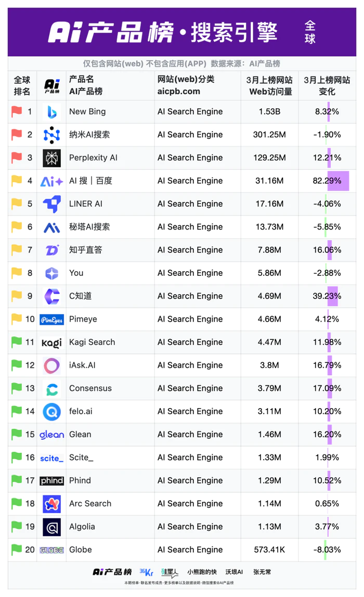The image size is (364, 597).
Task: Click the 硅星人 logo in the footer
Action: (170, 572)
